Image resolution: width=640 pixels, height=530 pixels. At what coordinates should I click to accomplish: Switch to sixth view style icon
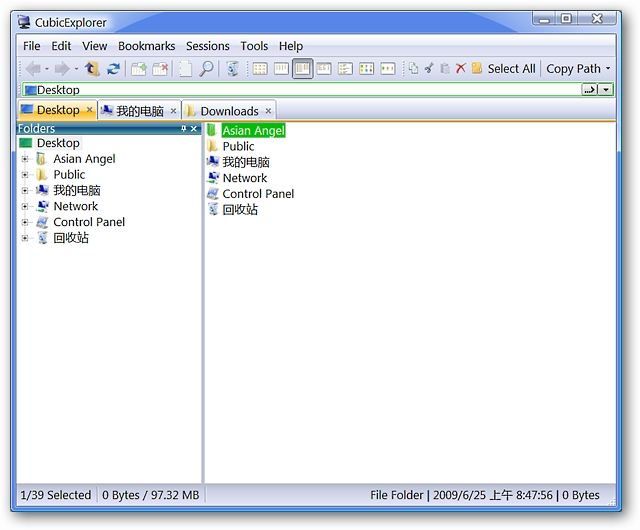click(x=366, y=69)
